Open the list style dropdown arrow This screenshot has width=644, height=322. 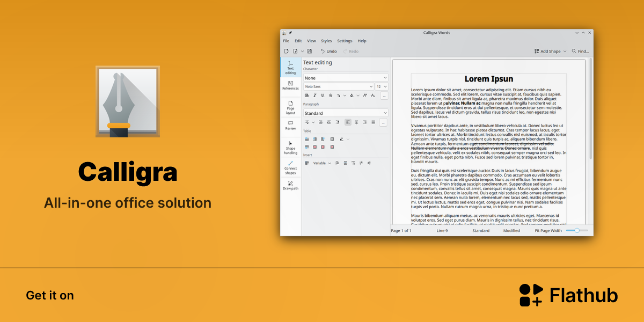pos(313,122)
